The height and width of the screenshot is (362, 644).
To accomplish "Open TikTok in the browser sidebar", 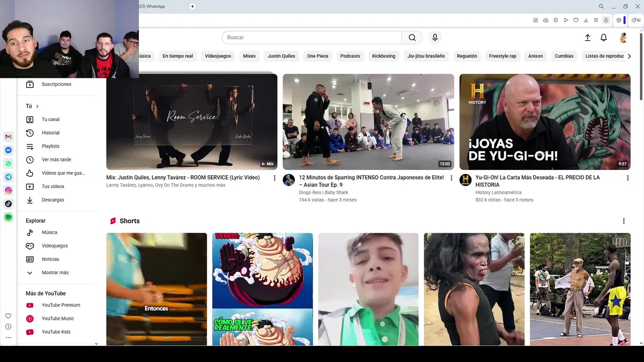I will tap(8, 204).
